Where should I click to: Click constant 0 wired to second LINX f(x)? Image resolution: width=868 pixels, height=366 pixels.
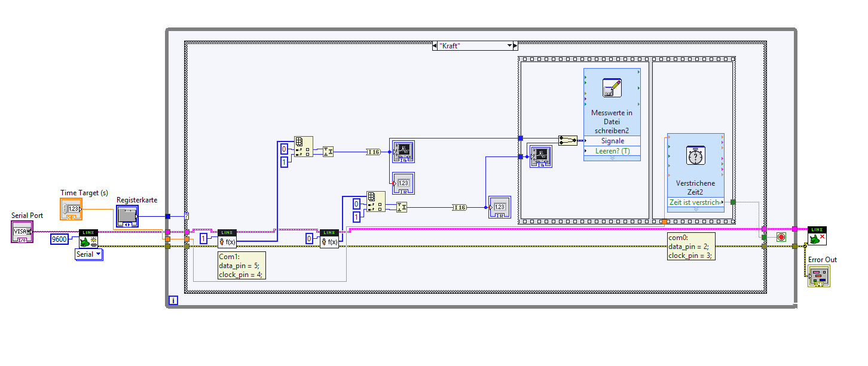pyautogui.click(x=309, y=239)
